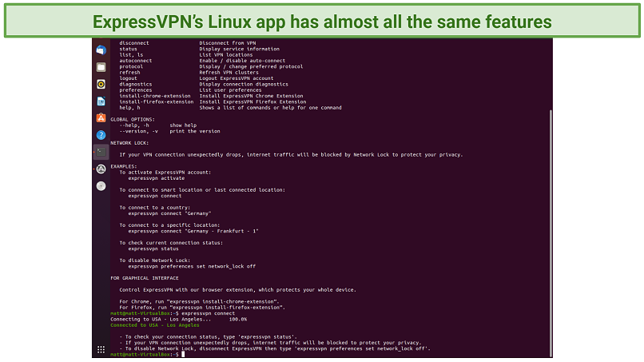Click the '--version, -v' option
644x362 pixels.
click(x=139, y=131)
